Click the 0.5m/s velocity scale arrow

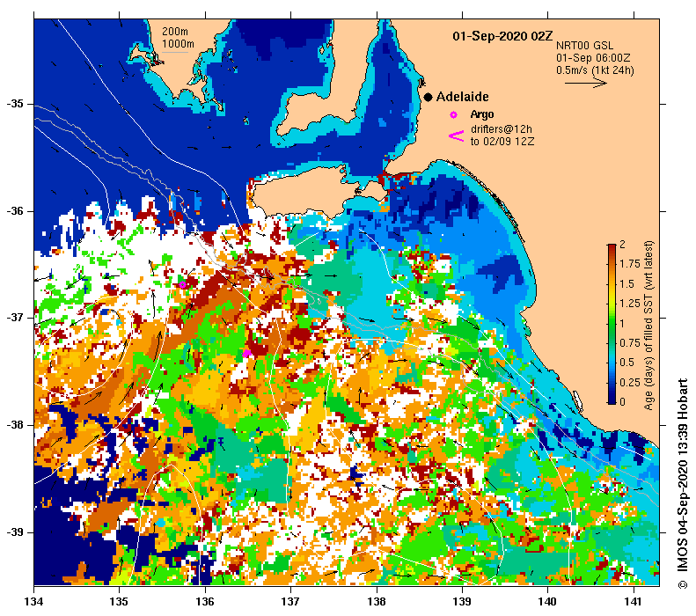click(586, 83)
